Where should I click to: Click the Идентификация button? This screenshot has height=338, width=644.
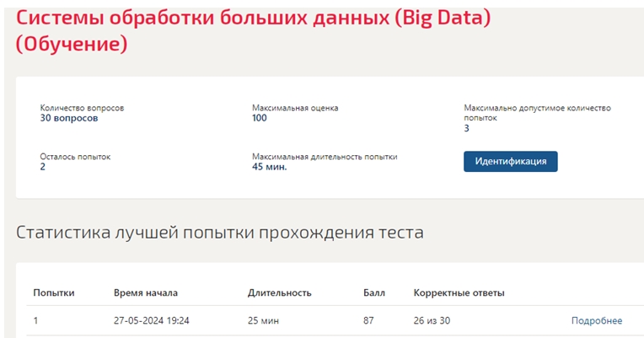click(511, 161)
